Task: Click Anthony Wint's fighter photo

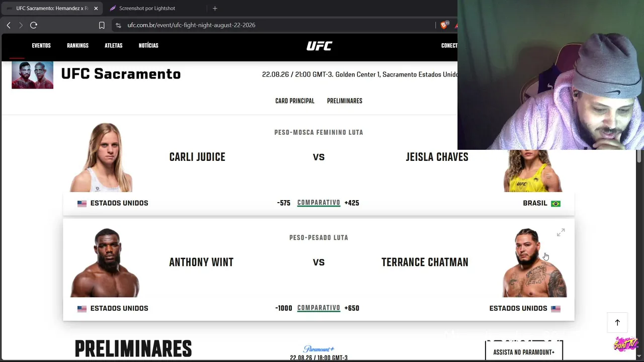Action: 105,262
